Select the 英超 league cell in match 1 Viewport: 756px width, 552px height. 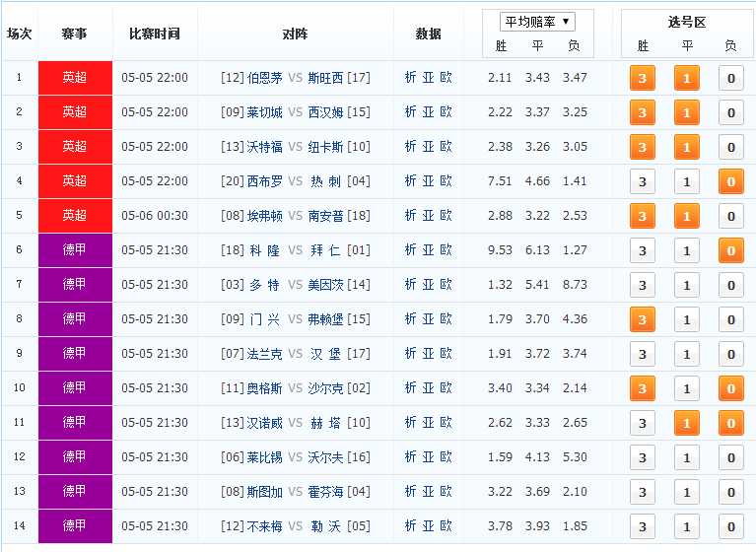pos(75,78)
